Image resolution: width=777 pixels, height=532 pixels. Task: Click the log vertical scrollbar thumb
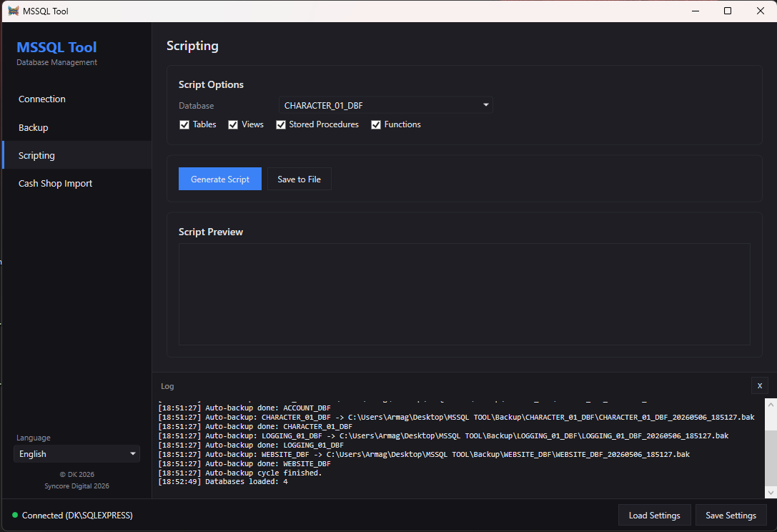point(771,458)
